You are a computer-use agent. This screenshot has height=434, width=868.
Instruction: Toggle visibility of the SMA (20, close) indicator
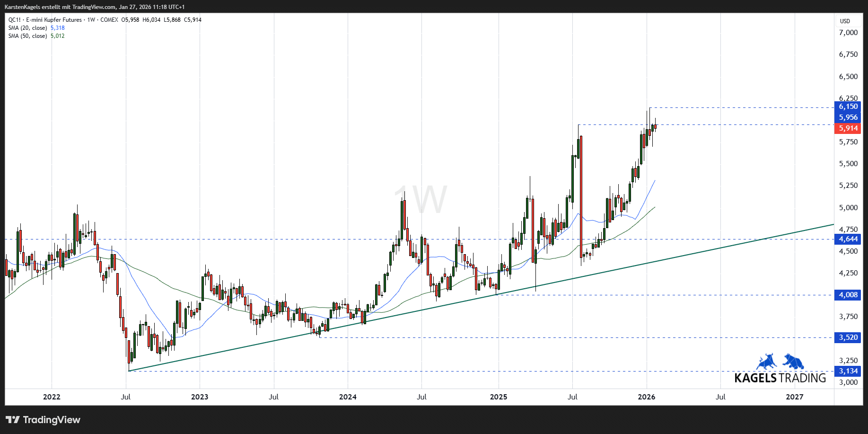(x=27, y=28)
